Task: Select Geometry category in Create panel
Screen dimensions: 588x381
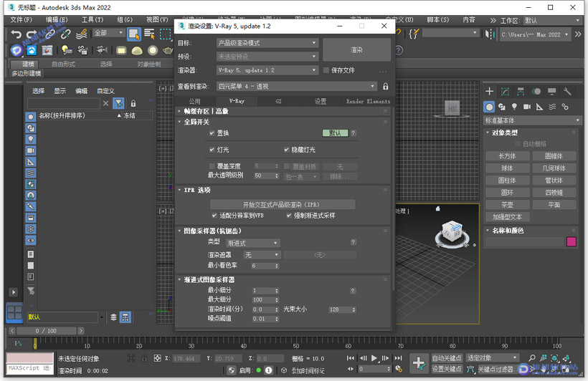Action: (x=489, y=107)
